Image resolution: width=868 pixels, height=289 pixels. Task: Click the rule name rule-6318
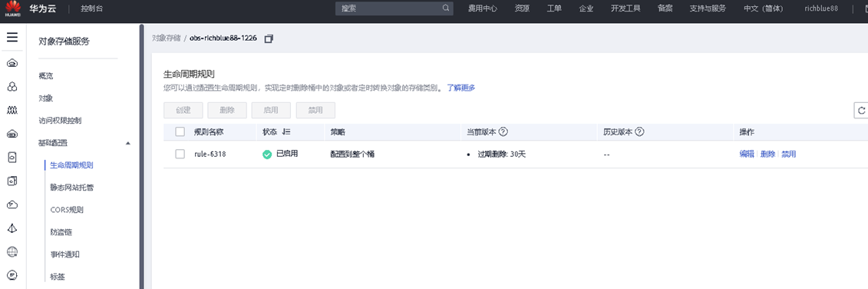pos(210,154)
